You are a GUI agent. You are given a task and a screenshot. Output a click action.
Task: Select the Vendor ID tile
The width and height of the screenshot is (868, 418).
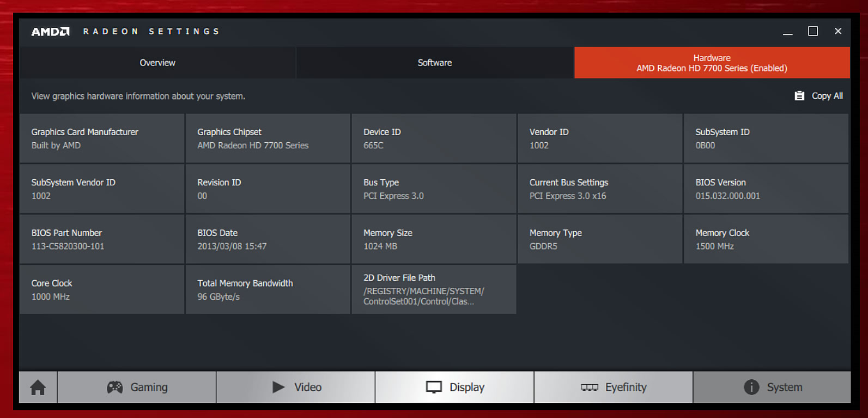click(x=600, y=138)
